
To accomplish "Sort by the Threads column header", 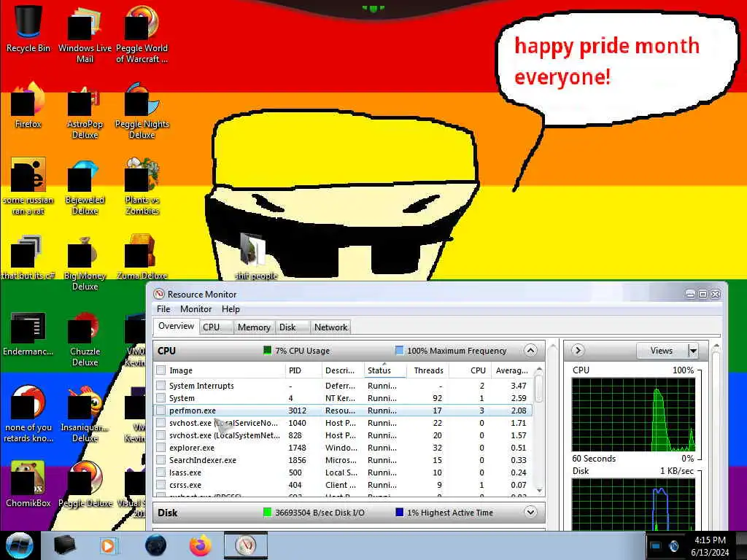I will [427, 370].
